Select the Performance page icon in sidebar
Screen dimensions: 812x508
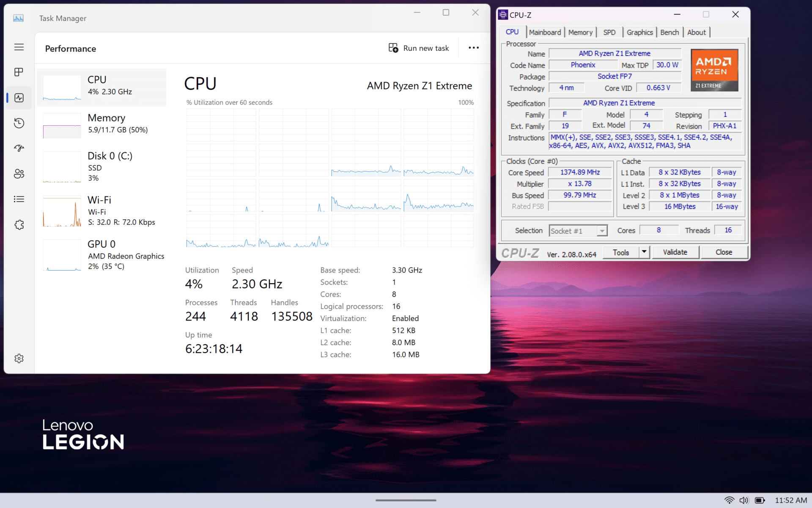(x=19, y=98)
